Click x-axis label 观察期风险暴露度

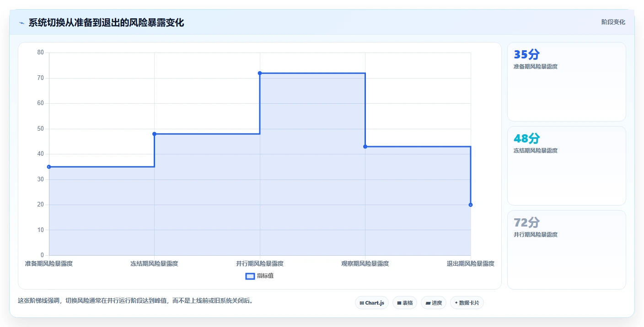pyautogui.click(x=365, y=264)
